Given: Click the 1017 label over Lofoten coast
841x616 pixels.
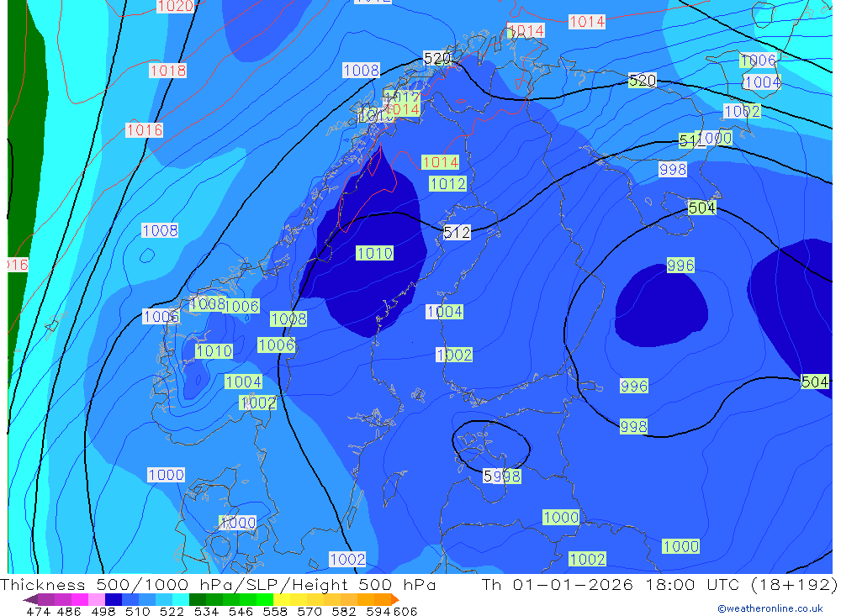Looking at the screenshot, I should (x=402, y=97).
